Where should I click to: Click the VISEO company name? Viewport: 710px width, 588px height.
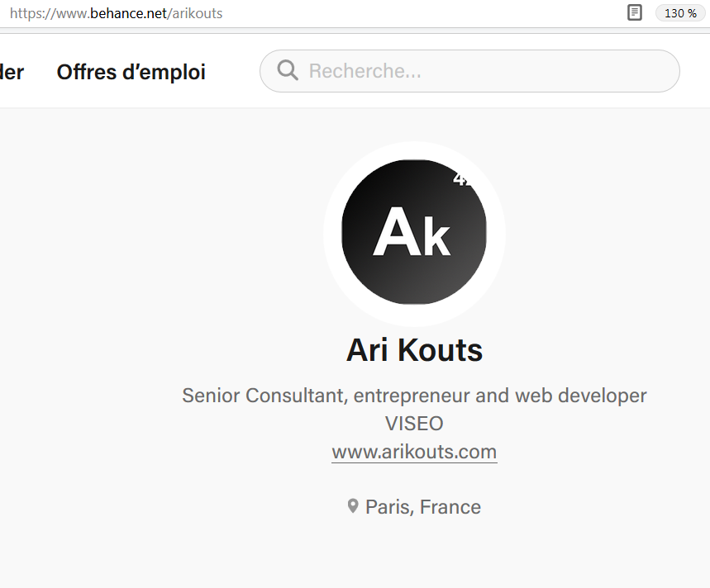[414, 424]
